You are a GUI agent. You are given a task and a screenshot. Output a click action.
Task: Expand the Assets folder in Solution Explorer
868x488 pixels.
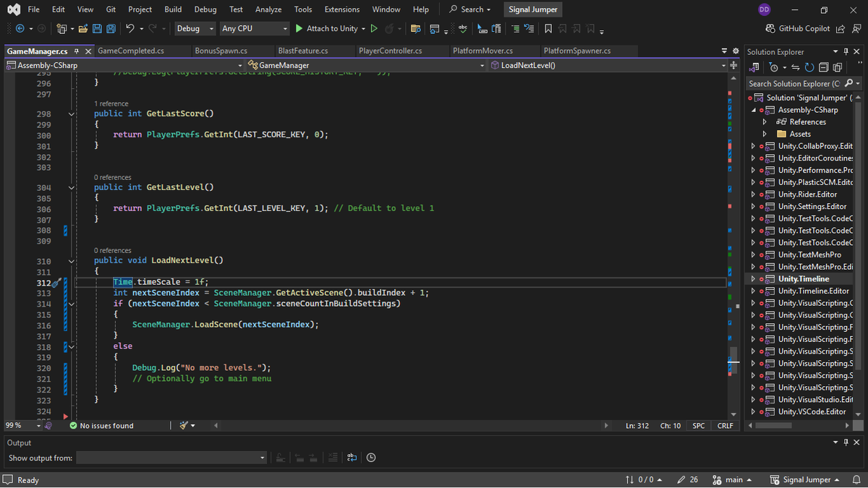click(765, 134)
